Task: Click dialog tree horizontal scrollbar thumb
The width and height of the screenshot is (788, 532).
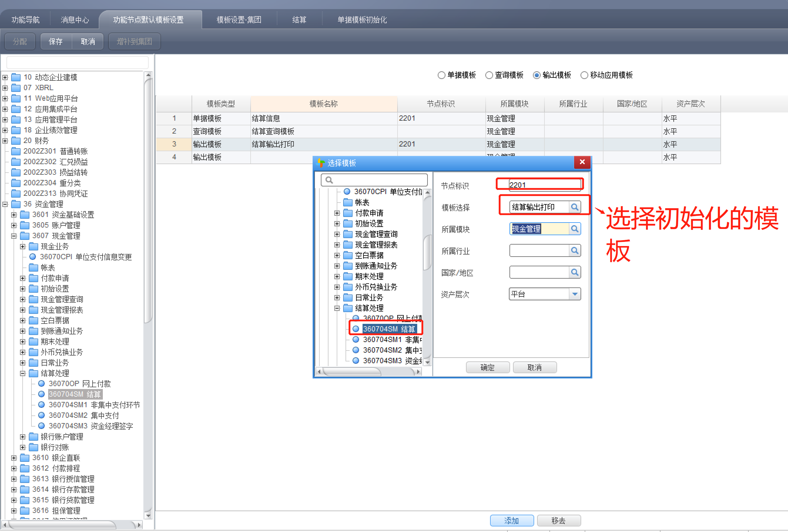Action: (353, 372)
